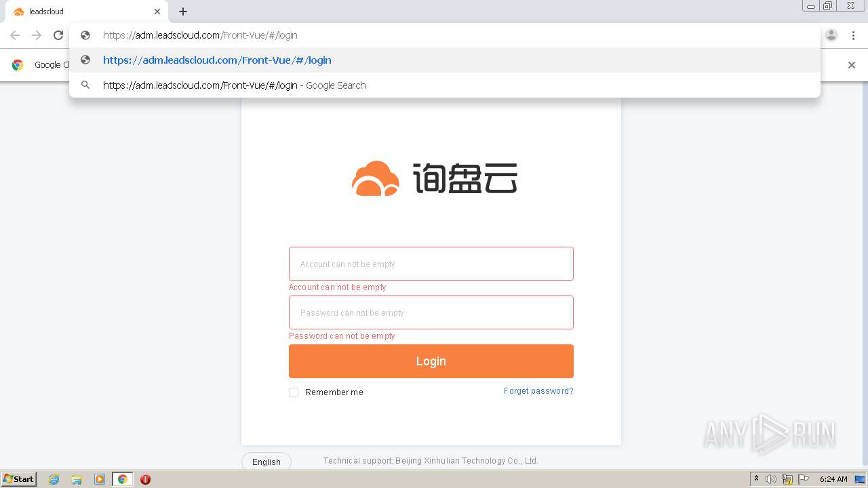The height and width of the screenshot is (488, 868).
Task: Click the show desktop tray icon
Action: pos(861,479)
